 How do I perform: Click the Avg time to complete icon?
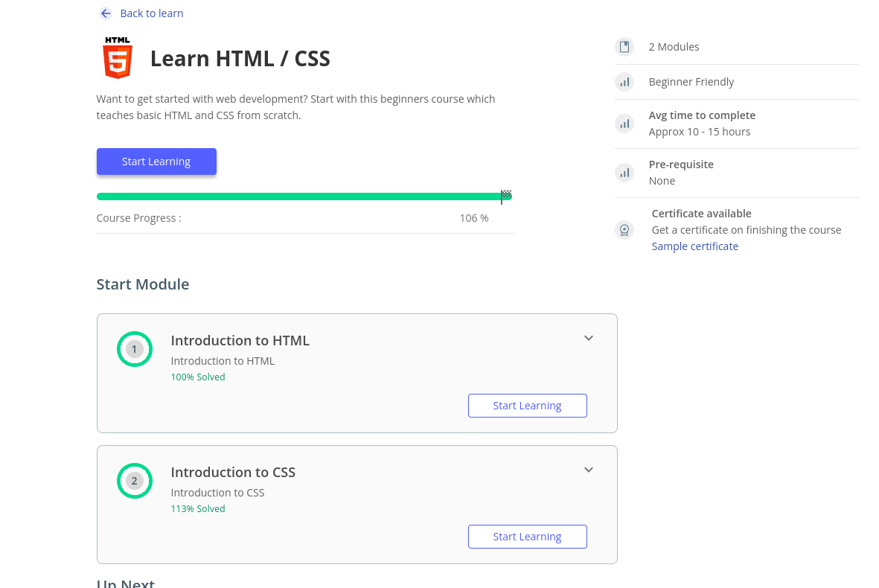click(624, 124)
